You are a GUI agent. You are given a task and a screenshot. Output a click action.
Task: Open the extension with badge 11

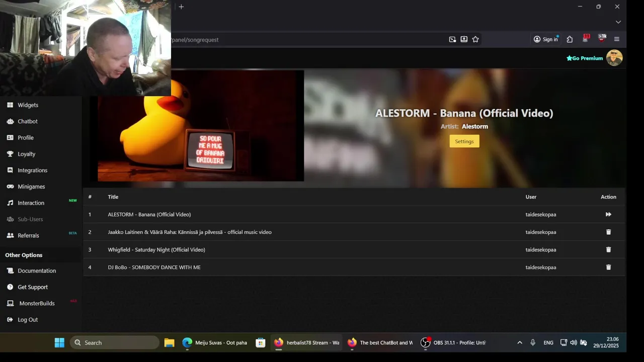tap(586, 38)
